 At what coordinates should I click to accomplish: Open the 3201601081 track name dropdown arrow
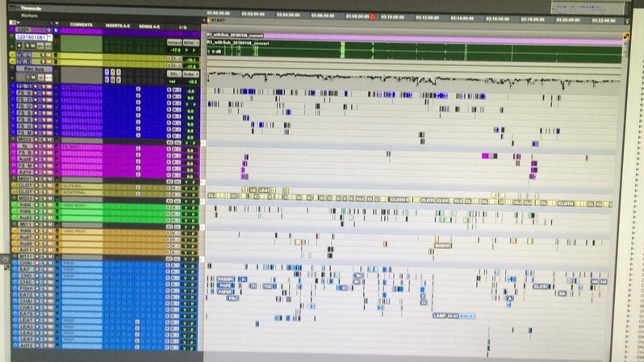[x=50, y=37]
